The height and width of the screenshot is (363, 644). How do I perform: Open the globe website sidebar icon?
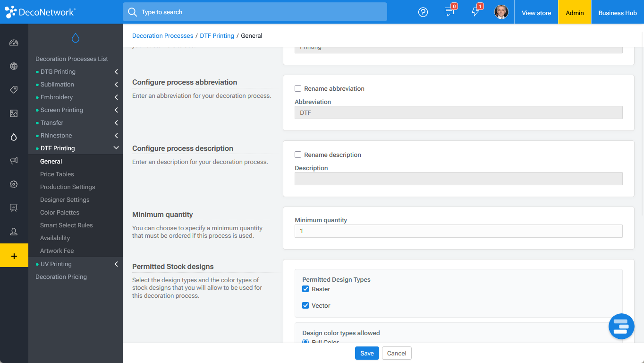(x=14, y=66)
